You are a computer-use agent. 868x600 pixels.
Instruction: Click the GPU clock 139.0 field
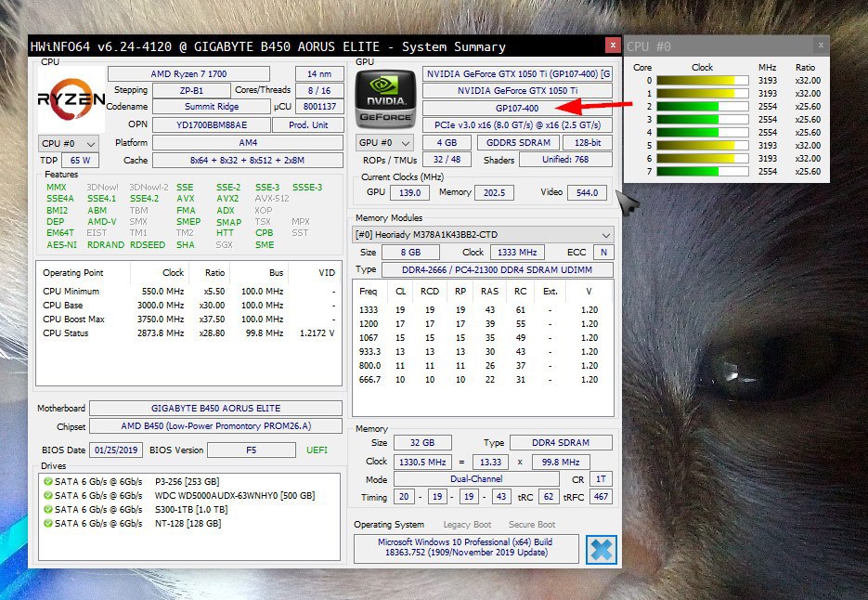pyautogui.click(x=409, y=193)
